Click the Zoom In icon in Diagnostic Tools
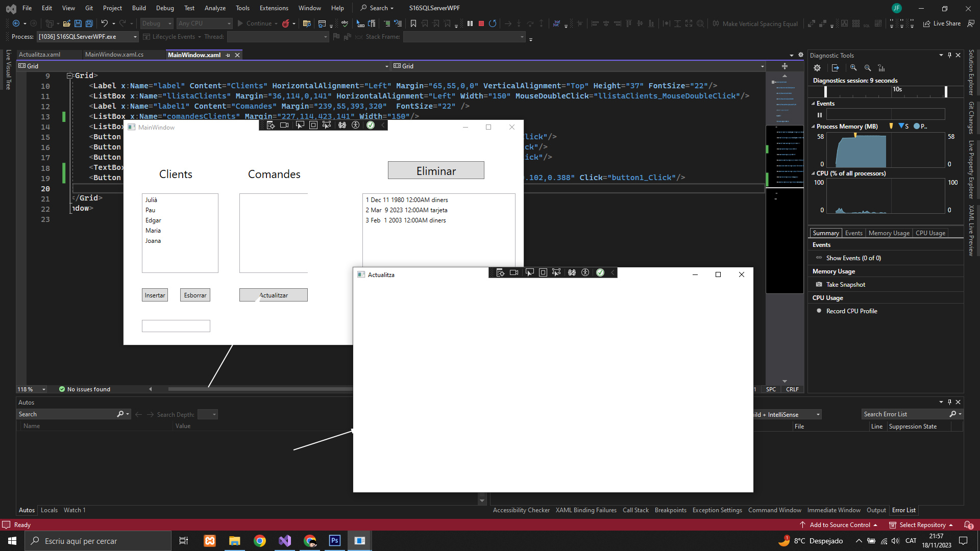 (x=853, y=68)
